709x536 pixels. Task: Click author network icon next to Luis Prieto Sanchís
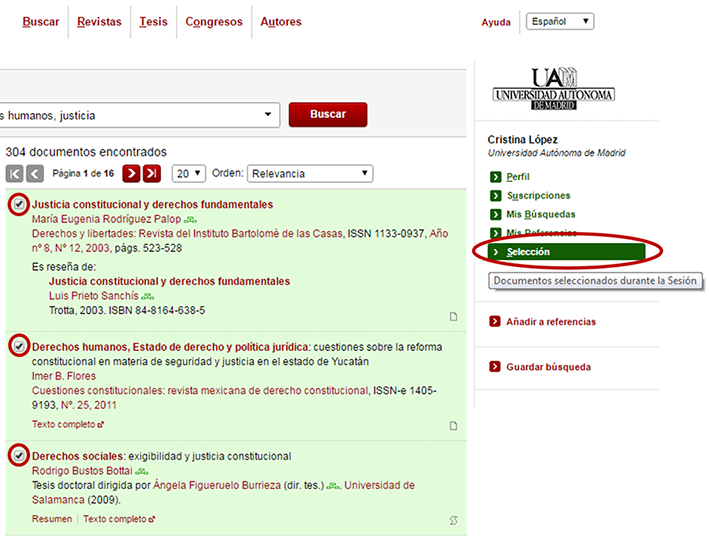pos(148,297)
